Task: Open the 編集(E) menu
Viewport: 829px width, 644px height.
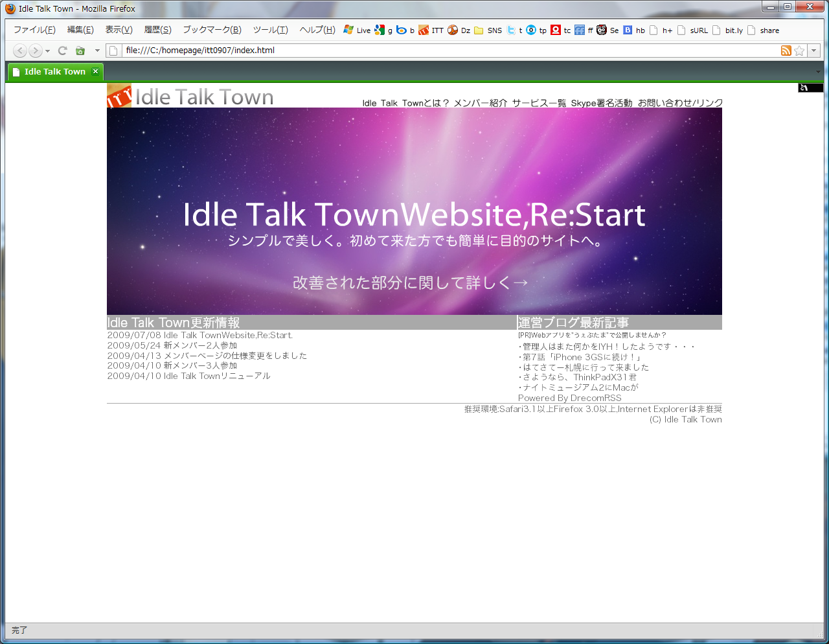Action: tap(80, 30)
